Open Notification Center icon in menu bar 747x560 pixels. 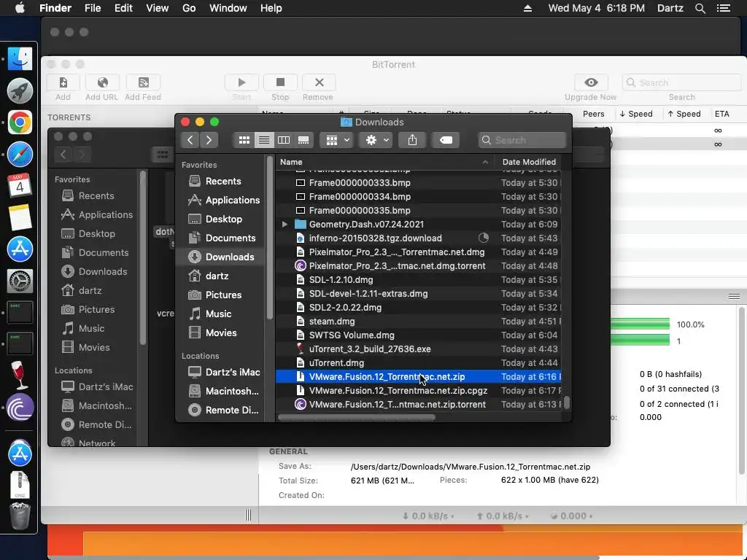[x=724, y=8]
